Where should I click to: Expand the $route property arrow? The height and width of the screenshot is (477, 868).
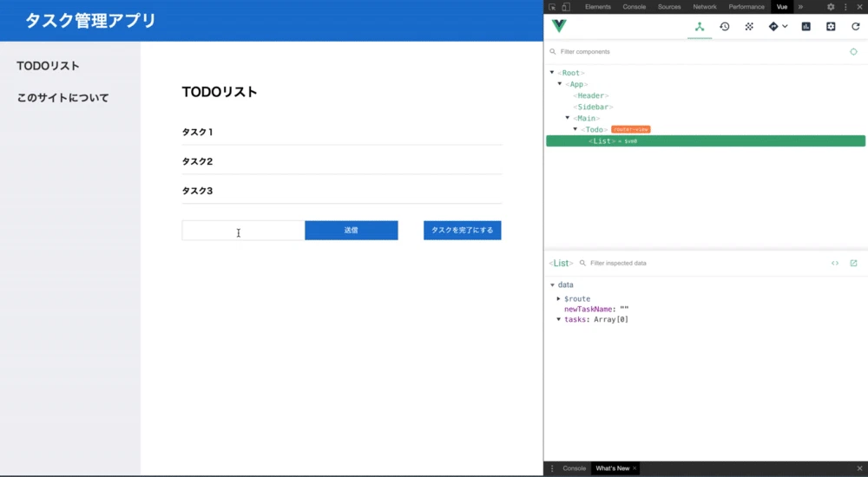coord(558,299)
